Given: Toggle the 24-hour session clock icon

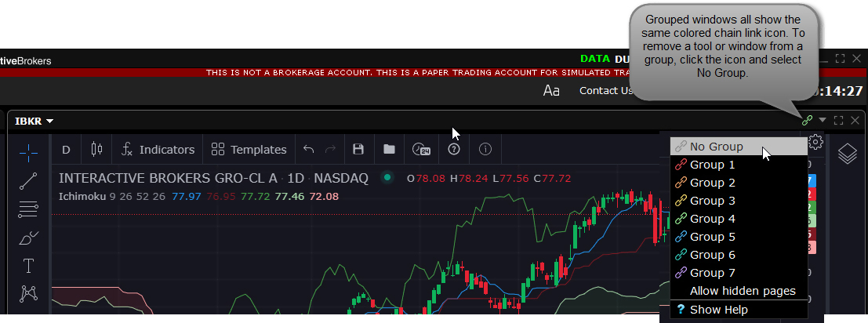Looking at the screenshot, I should coord(421,149).
